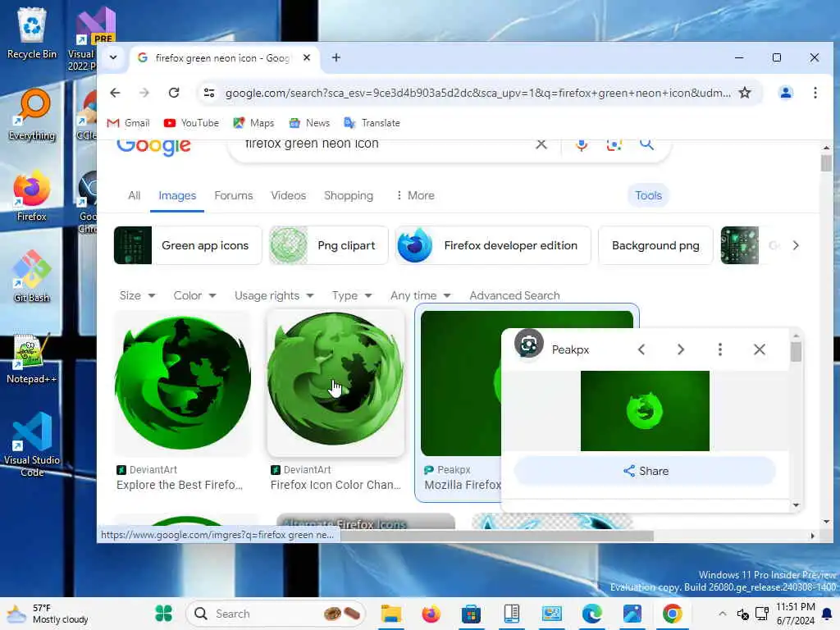This screenshot has height=630, width=840.
Task: Search by image with Google Lens icon
Action: (x=614, y=144)
